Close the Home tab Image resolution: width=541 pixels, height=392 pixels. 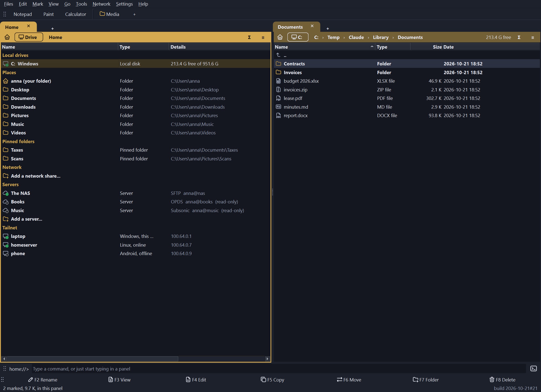click(x=28, y=26)
